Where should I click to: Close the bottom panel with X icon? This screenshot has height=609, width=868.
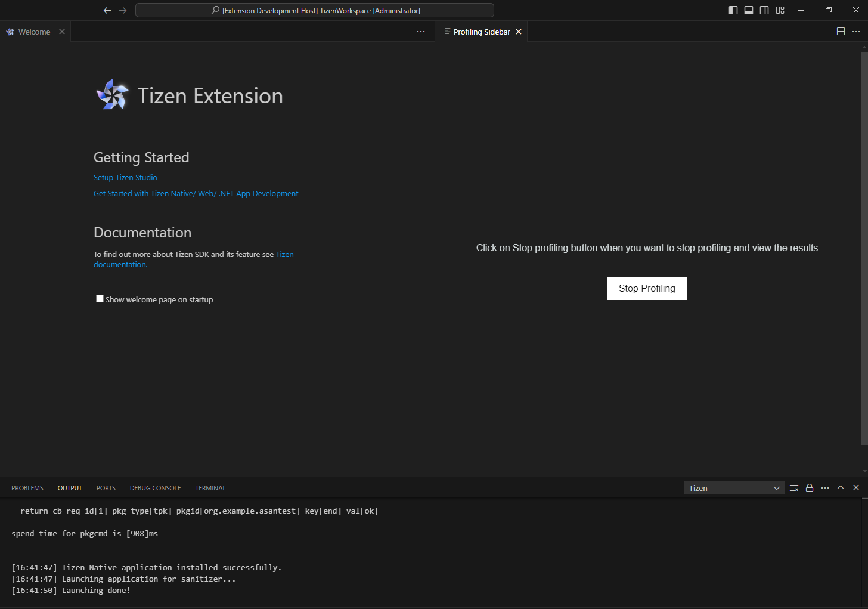856,487
